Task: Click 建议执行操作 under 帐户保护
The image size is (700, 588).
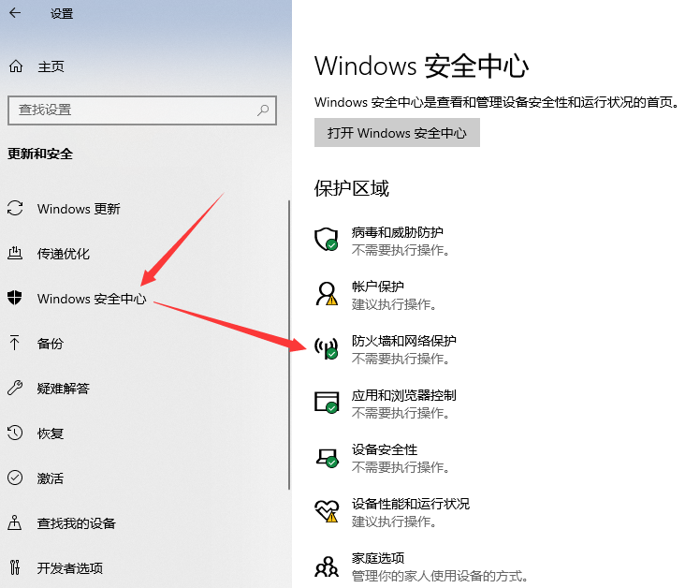Action: pyautogui.click(x=394, y=304)
